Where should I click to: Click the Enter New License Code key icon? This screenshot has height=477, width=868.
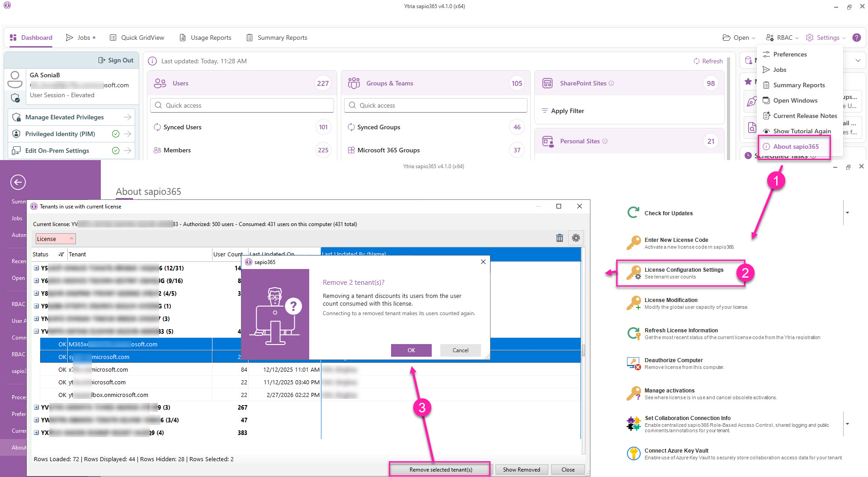click(633, 243)
